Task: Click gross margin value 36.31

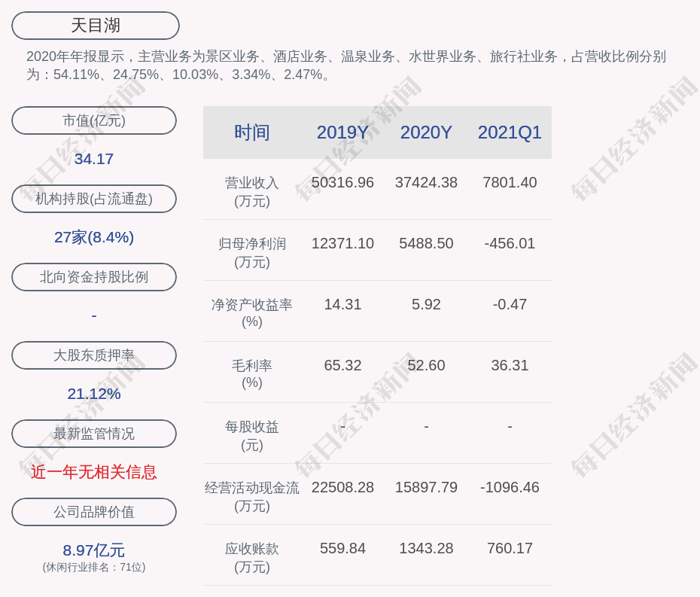Action: (510, 365)
